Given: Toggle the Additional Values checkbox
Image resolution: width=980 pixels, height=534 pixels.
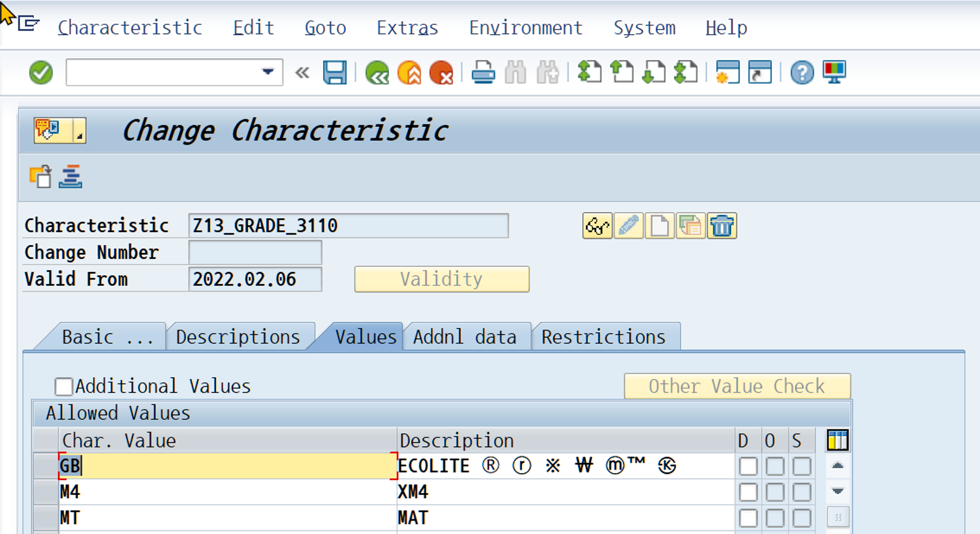Looking at the screenshot, I should [x=63, y=386].
